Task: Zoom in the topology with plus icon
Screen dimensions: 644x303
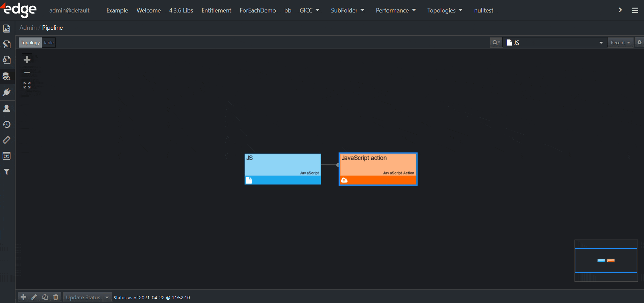Action: 27,60
